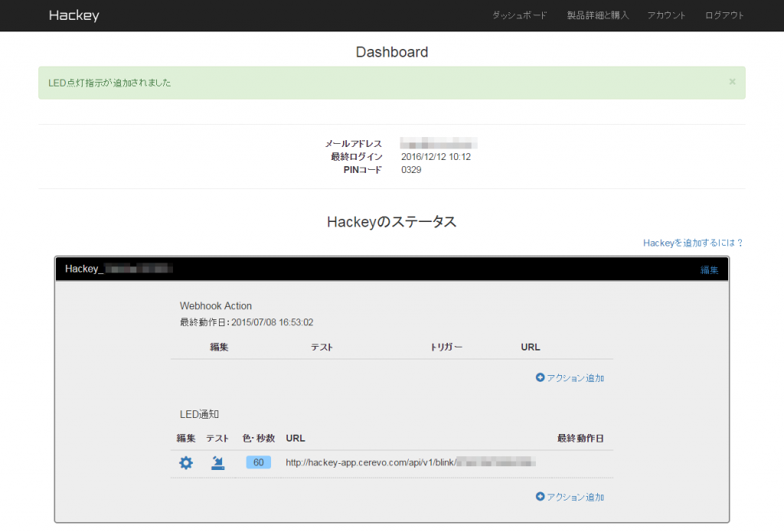Click the Webhook Action section heading
784x532 pixels.
click(x=215, y=305)
